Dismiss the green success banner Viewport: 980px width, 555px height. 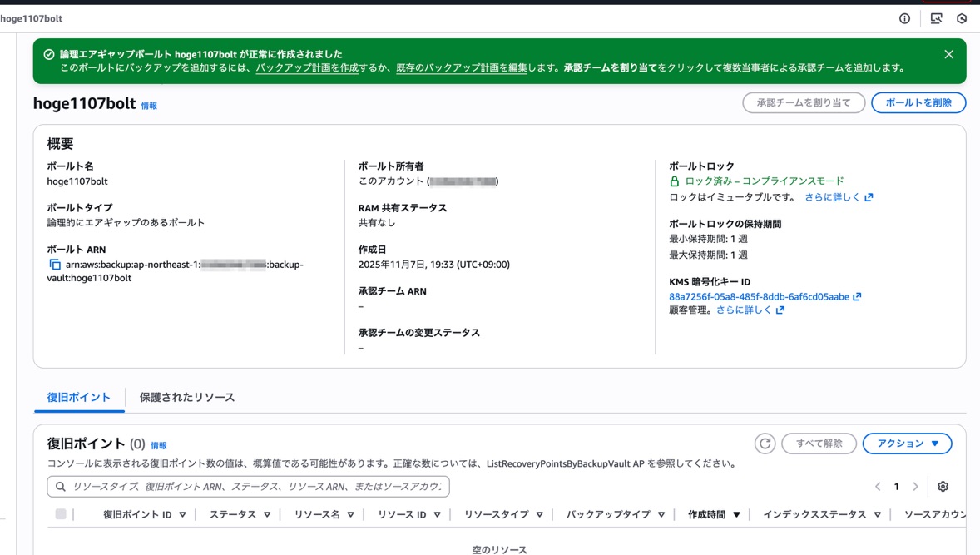click(948, 53)
